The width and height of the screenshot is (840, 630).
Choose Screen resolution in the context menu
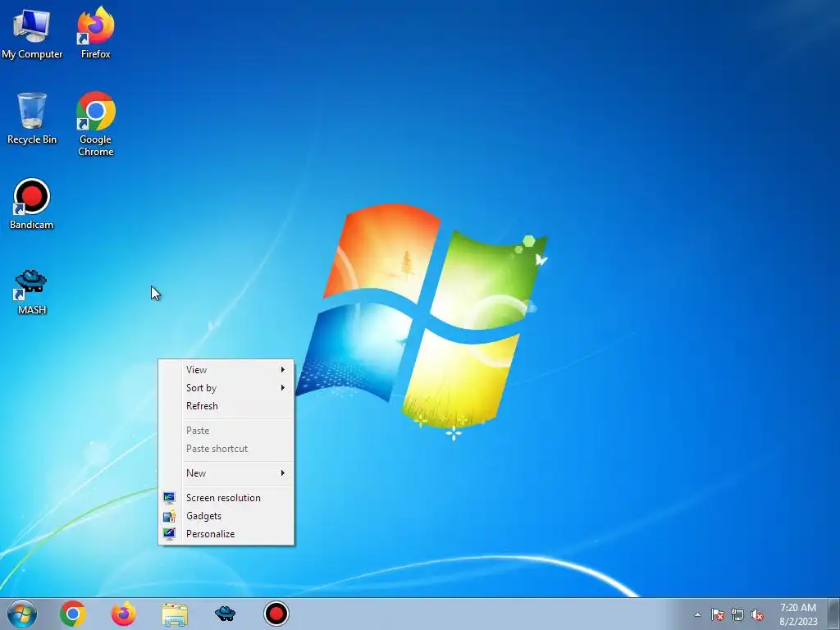pos(226,498)
